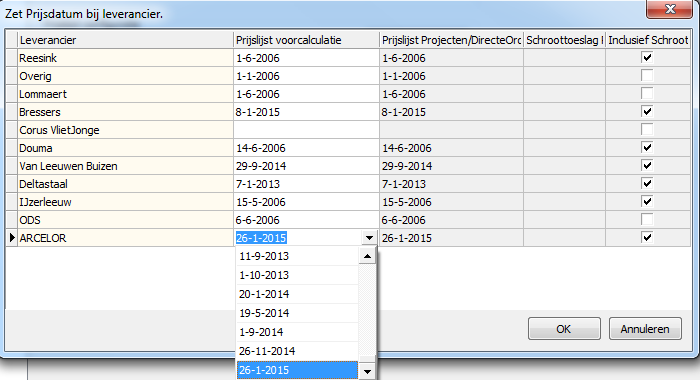Pick 1-10-2013 in the dropdown list
Screen dimensions: 700x380
297,275
